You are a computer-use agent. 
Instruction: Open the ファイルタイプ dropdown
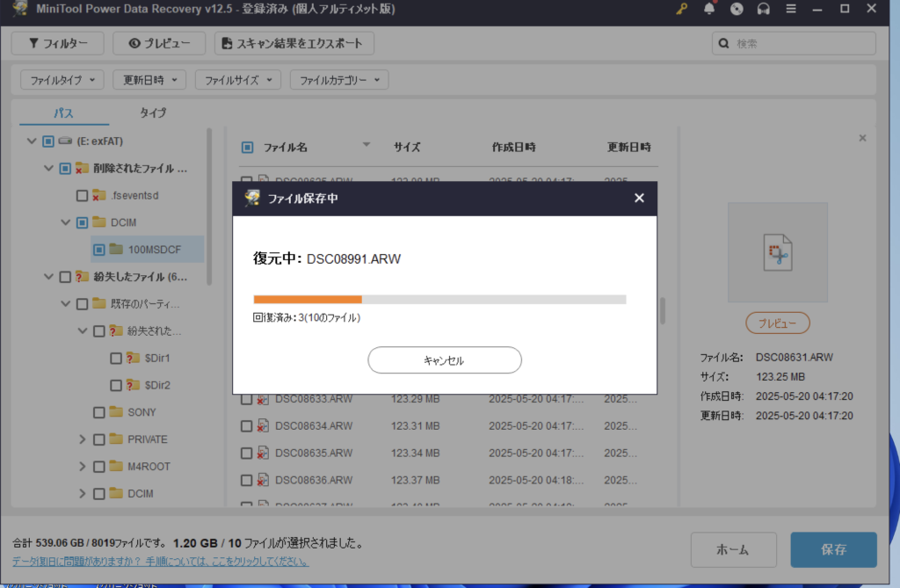click(62, 80)
